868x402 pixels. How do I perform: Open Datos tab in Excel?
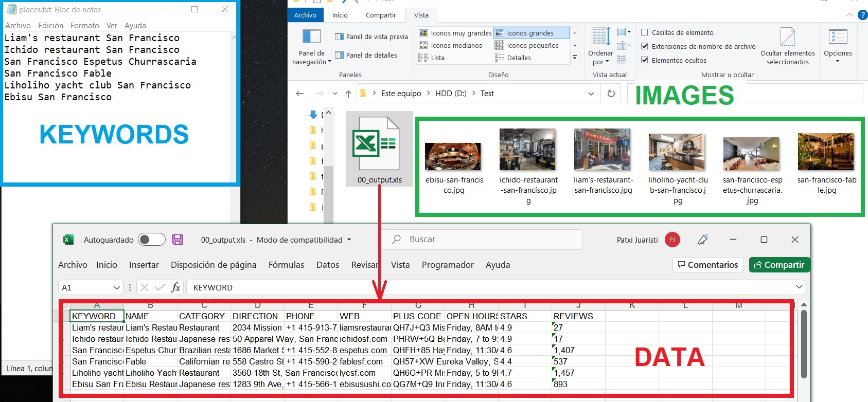tap(328, 265)
